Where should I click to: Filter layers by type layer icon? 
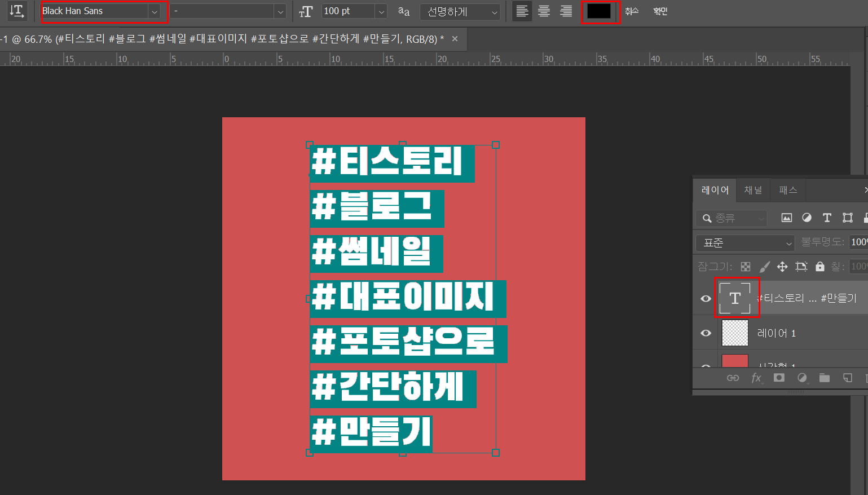827,218
